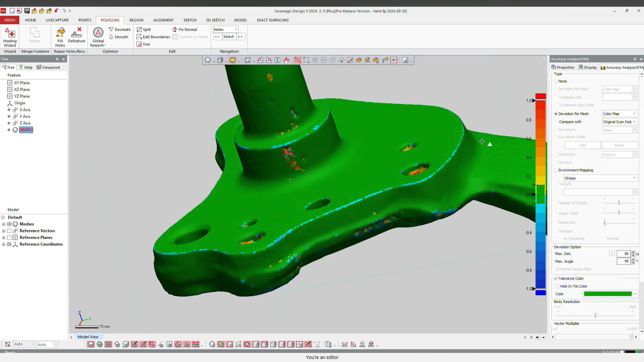Select the None type radio button
The height and width of the screenshot is (362, 644).
click(556, 81)
